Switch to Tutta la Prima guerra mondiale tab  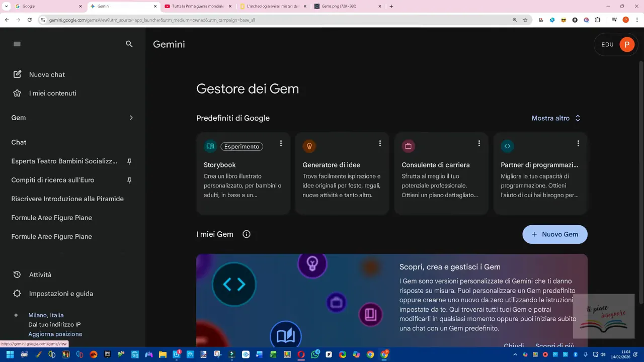198,7
